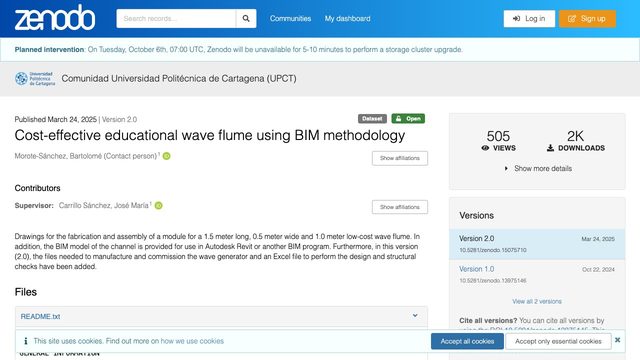Screen dimensions: 640x360
Task: Click the 'Published March 24, 2025' text
Action: tap(56, 119)
